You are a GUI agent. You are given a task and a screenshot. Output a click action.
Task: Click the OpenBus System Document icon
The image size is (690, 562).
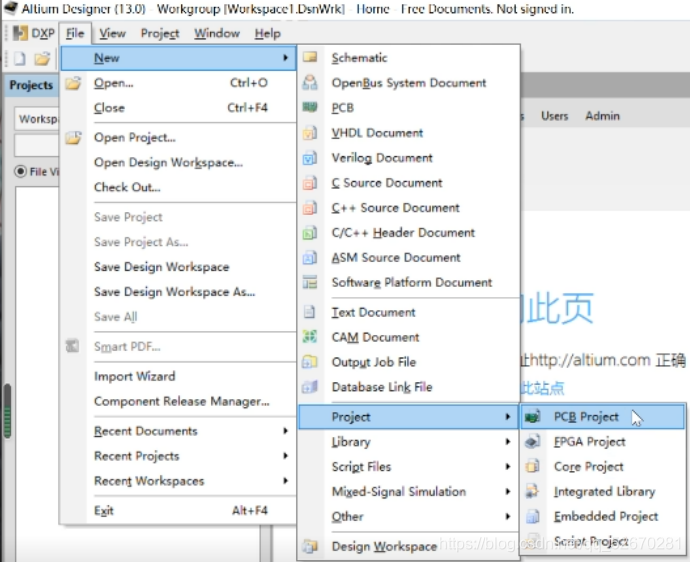(310, 82)
